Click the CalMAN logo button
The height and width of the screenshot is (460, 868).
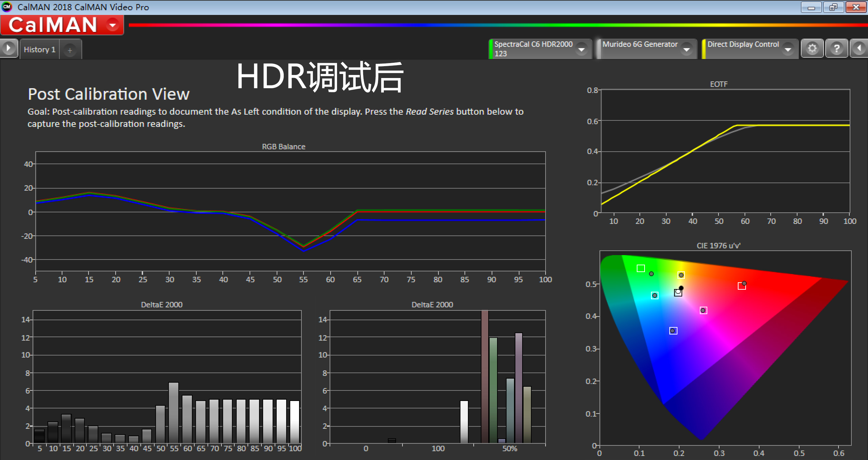tap(62, 25)
